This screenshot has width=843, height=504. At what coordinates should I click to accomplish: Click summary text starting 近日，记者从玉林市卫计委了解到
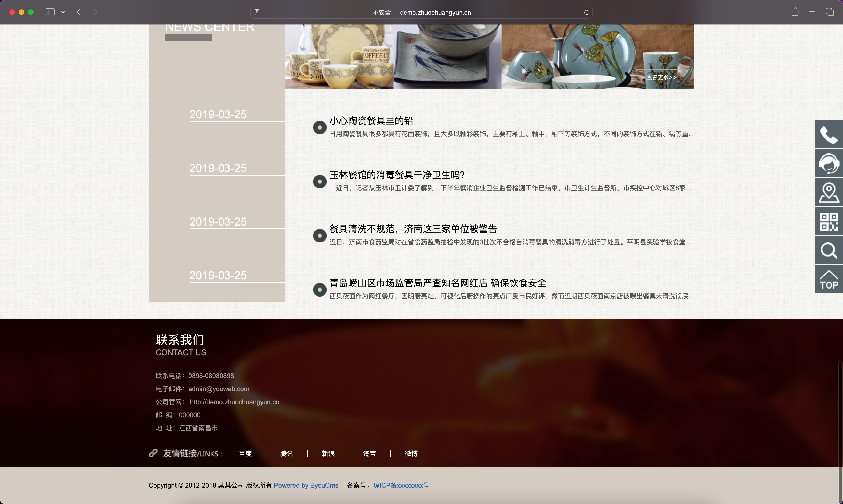[x=513, y=188]
